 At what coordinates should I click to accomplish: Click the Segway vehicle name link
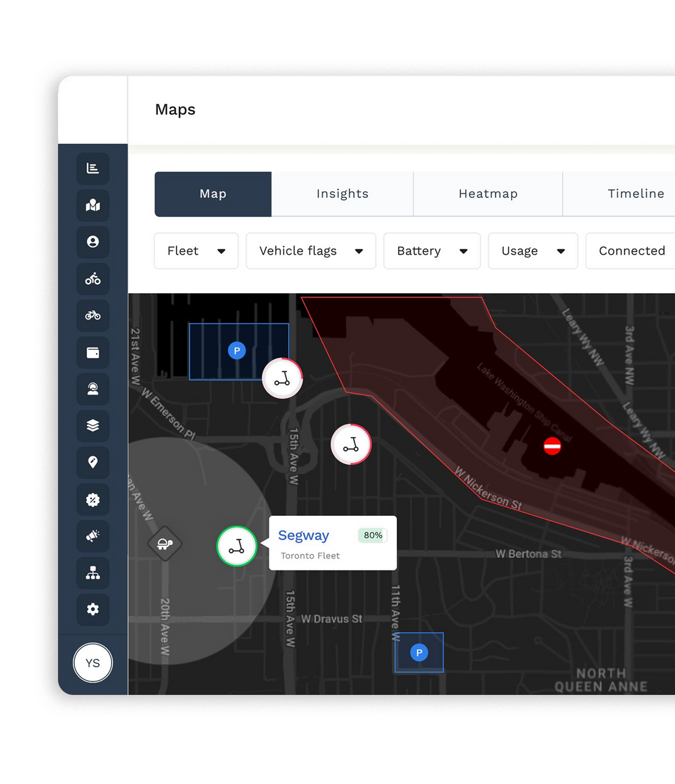pos(304,535)
